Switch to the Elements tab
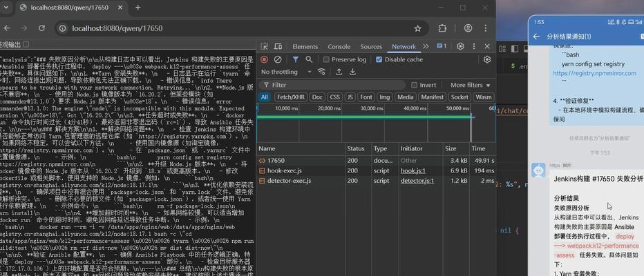The width and height of the screenshot is (644, 276). coord(305,47)
